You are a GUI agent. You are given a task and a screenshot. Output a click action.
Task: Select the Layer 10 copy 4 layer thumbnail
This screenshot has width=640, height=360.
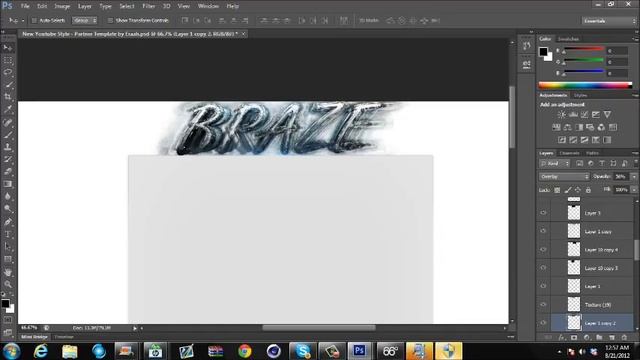pyautogui.click(x=574, y=249)
